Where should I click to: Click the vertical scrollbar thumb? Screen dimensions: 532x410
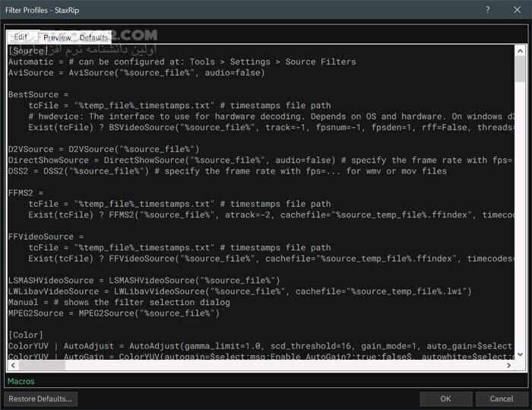[x=520, y=68]
